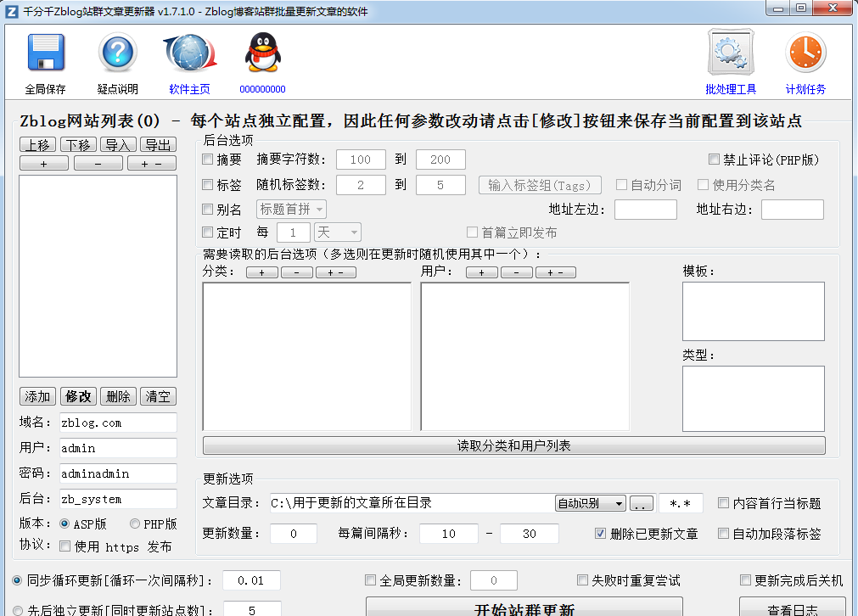Click the 读取分类和用户列表 button
The width and height of the screenshot is (858, 616).
coord(513,445)
